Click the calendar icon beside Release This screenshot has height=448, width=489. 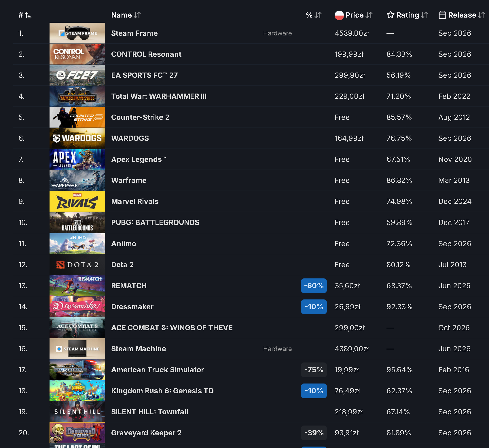click(x=442, y=15)
